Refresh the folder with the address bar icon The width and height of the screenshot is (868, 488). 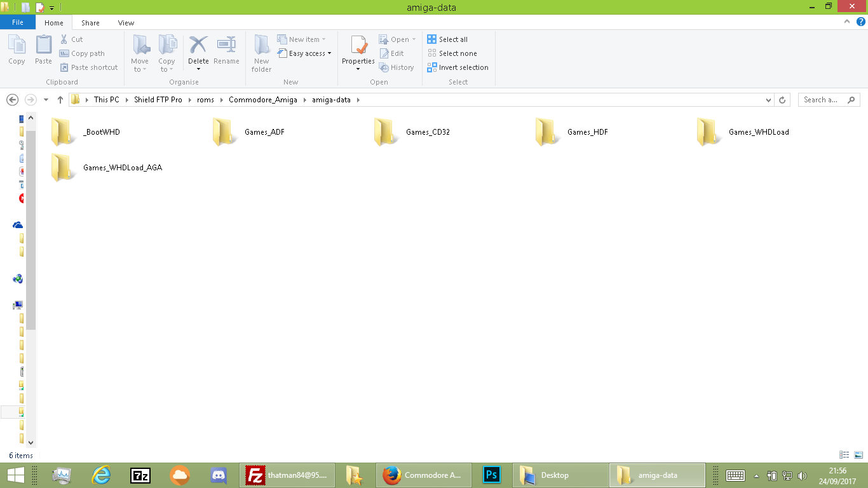coord(782,100)
